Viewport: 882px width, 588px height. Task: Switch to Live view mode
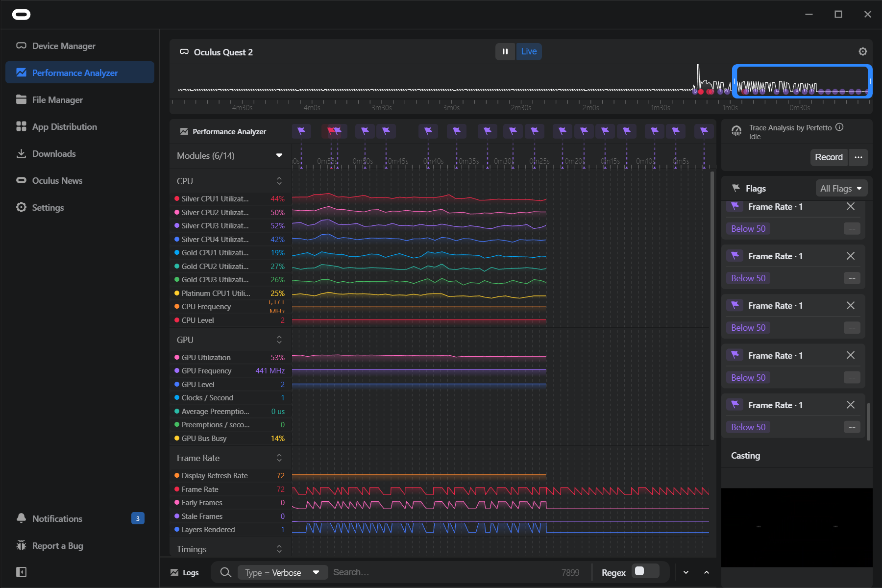[x=529, y=51]
